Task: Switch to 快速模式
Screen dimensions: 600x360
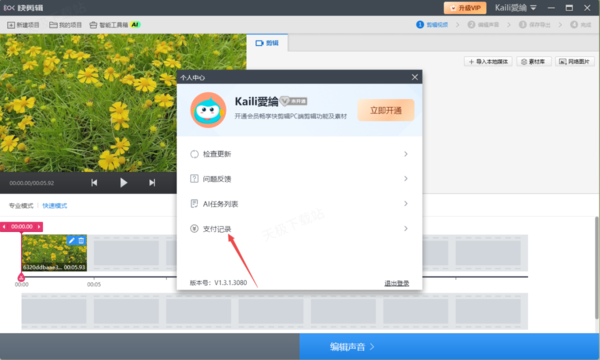Action: 55,206
